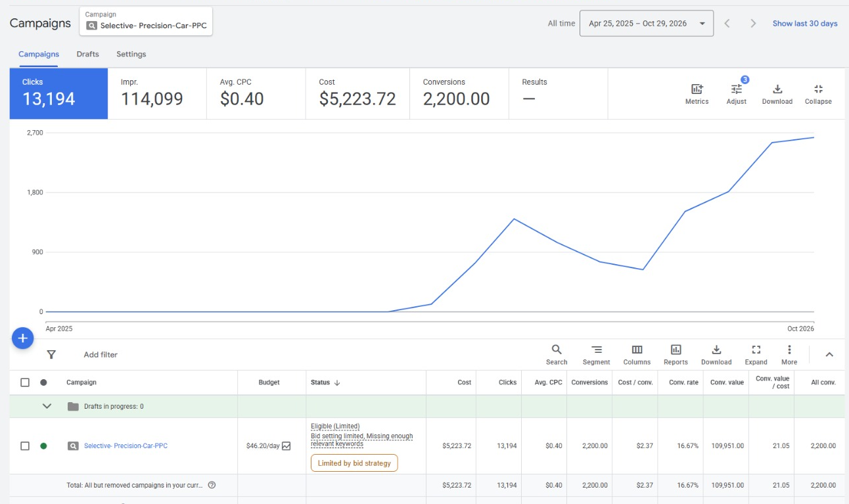Open the Segment options
The height and width of the screenshot is (504, 849).
596,355
